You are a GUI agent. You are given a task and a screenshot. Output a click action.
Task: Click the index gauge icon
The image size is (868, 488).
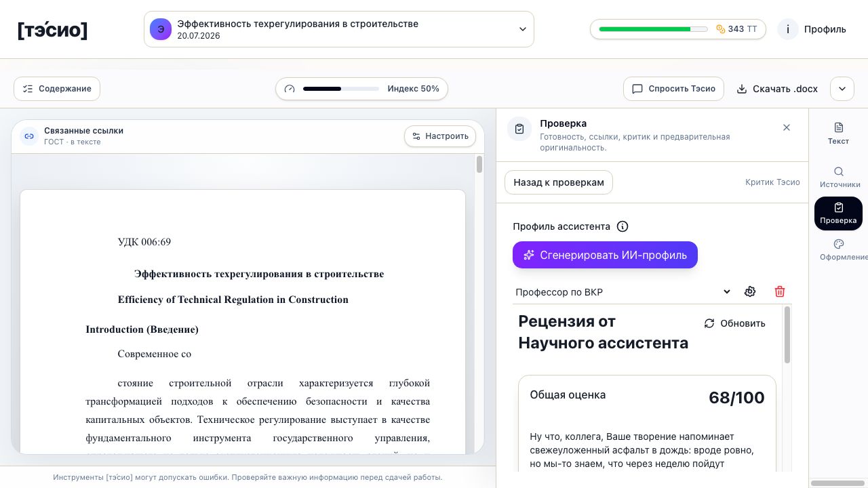tap(290, 89)
